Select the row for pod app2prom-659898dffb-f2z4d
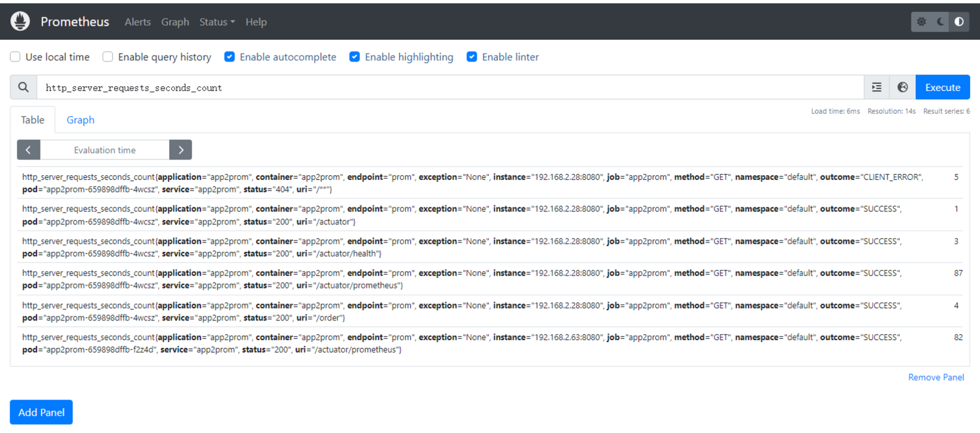The image size is (980, 433). coord(490,343)
